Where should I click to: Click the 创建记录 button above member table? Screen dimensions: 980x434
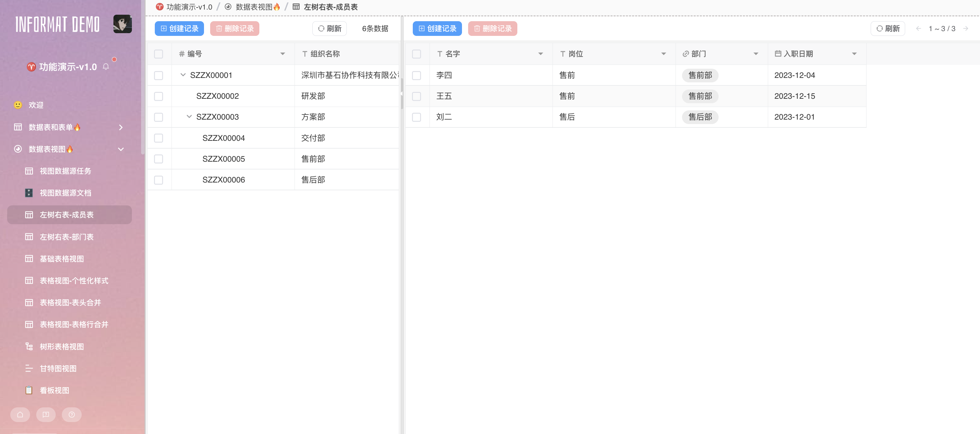[437, 28]
